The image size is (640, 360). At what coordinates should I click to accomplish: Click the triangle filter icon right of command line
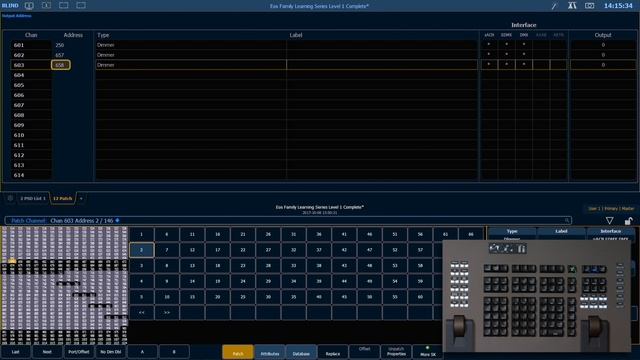[609, 220]
